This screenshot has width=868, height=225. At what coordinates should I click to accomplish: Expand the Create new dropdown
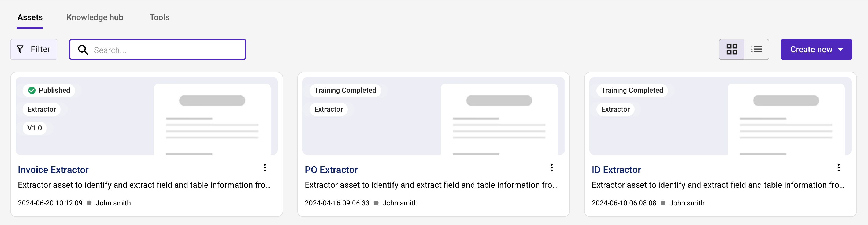click(816, 50)
